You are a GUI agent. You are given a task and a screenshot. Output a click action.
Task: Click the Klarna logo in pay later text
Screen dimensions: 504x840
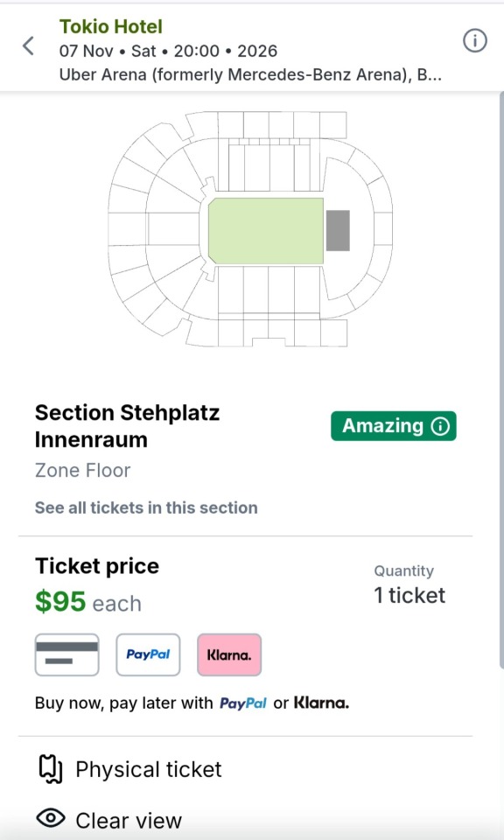point(321,703)
